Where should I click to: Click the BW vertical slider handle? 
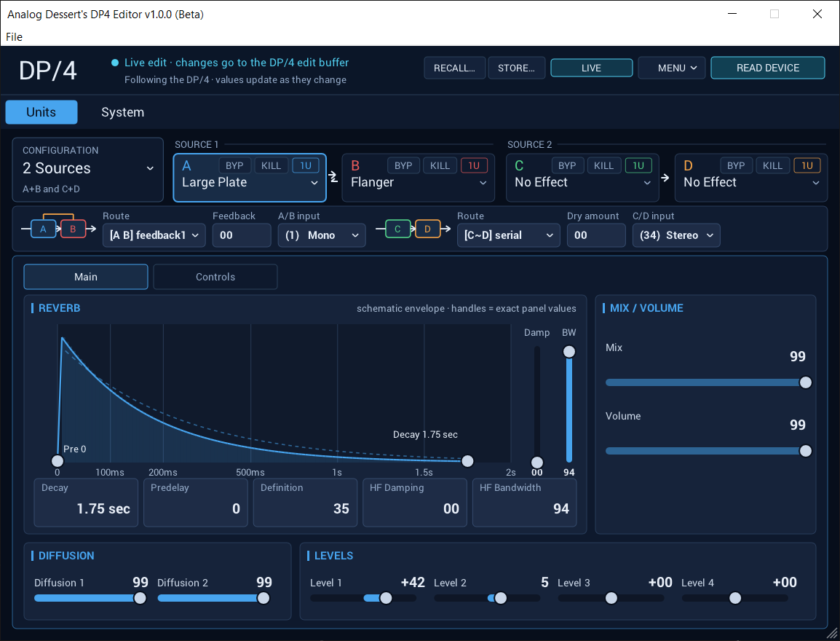coord(569,352)
